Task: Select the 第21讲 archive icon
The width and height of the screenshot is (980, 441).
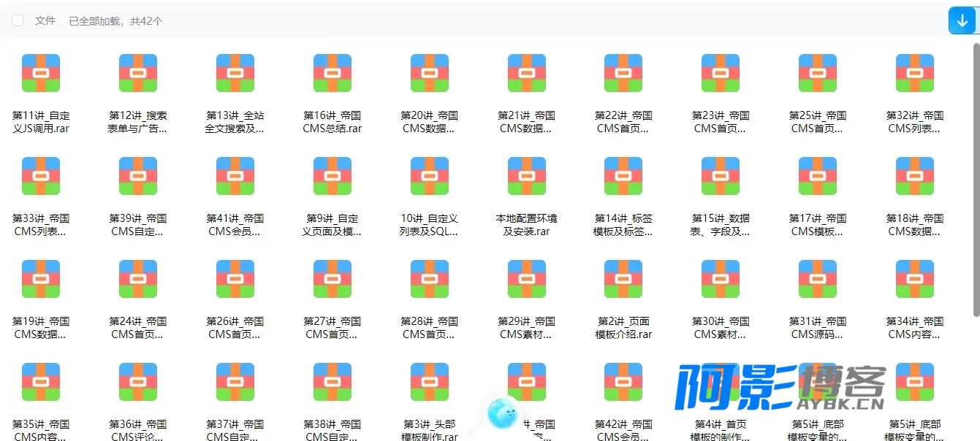Action: pos(527,73)
